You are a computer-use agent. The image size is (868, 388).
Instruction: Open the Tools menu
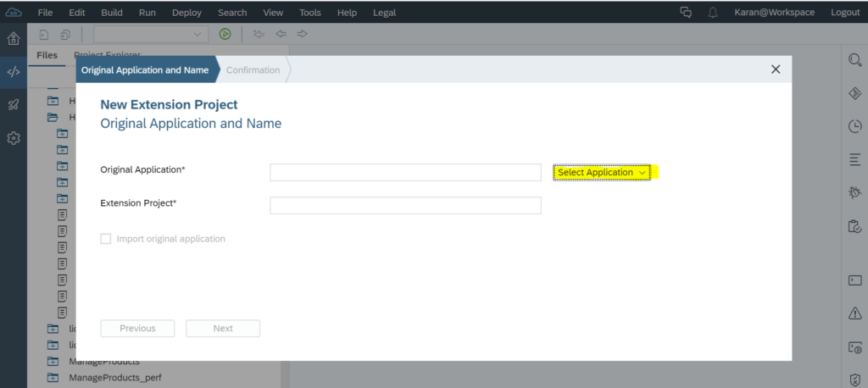(310, 12)
